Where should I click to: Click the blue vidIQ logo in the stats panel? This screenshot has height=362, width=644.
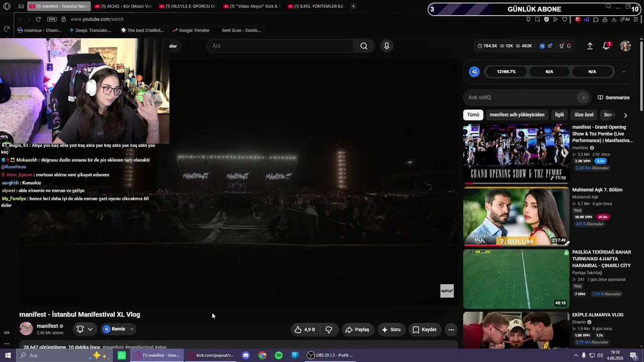pyautogui.click(x=474, y=71)
